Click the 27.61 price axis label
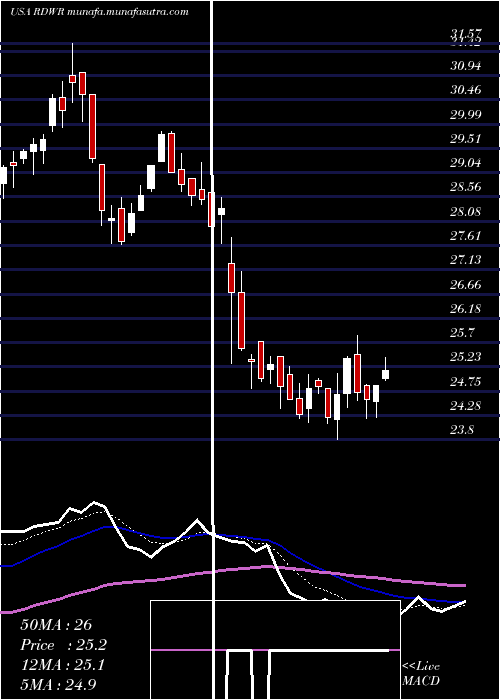The image size is (500, 700). (466, 236)
